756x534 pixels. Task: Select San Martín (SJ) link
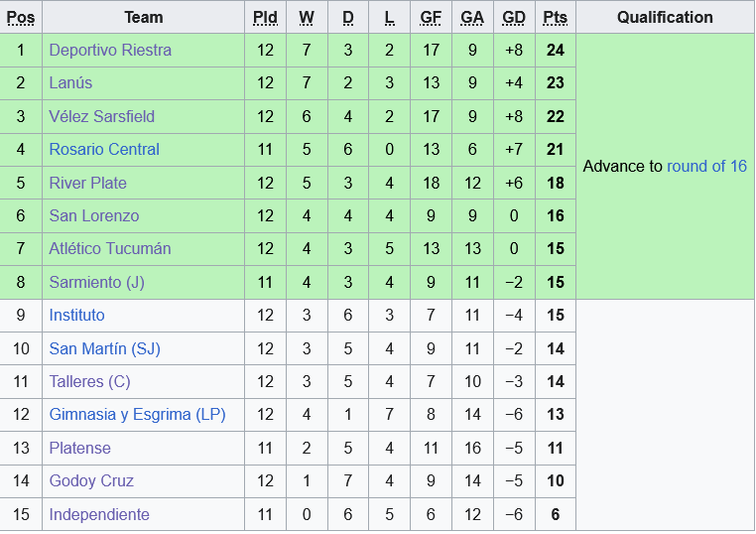point(104,348)
